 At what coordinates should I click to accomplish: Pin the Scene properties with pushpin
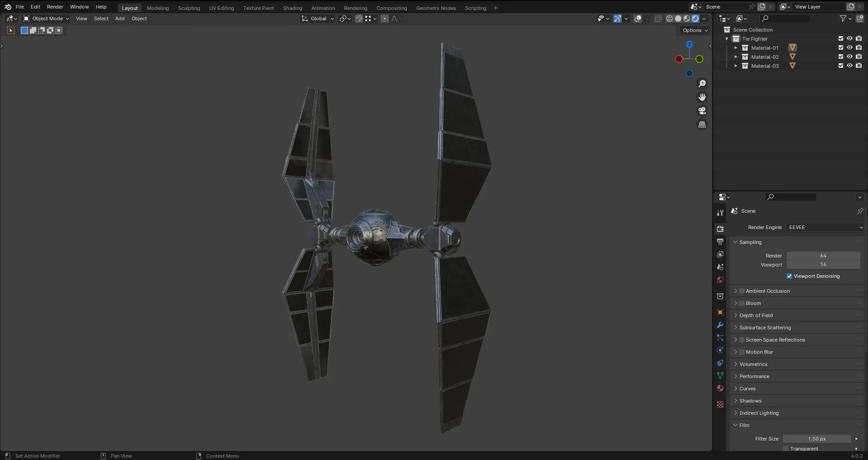click(x=860, y=211)
